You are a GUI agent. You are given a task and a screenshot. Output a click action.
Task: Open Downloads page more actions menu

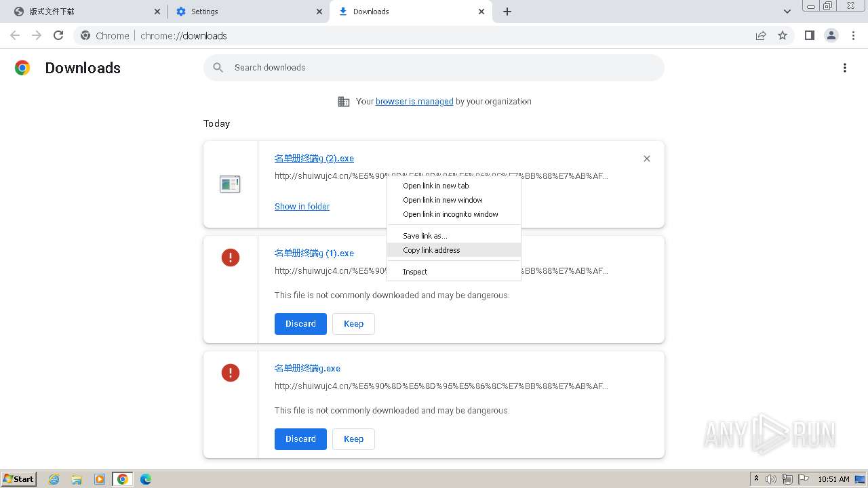click(x=844, y=68)
